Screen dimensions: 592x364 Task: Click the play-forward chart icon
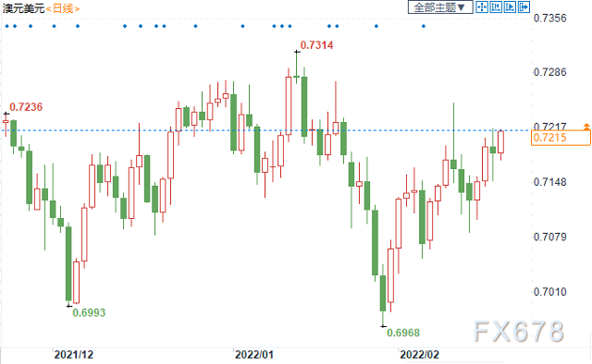click(510, 7)
